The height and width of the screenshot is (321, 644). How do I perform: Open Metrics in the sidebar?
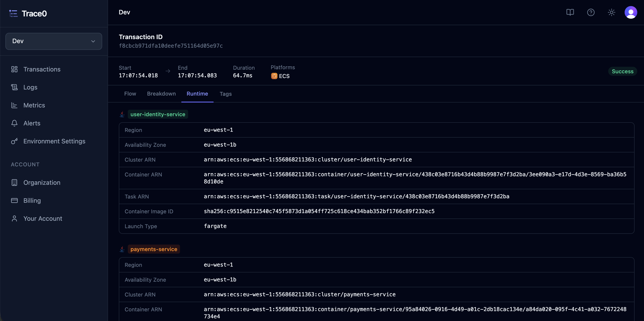pos(34,105)
